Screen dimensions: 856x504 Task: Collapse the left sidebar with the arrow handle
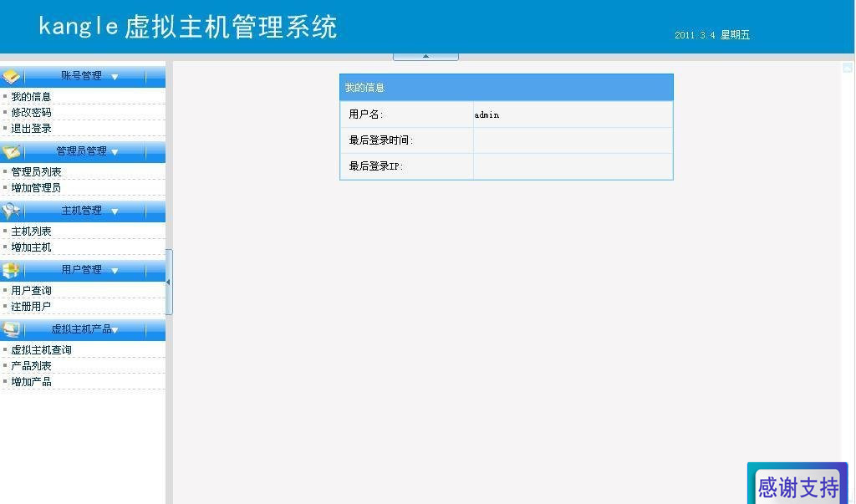pyautogui.click(x=169, y=282)
